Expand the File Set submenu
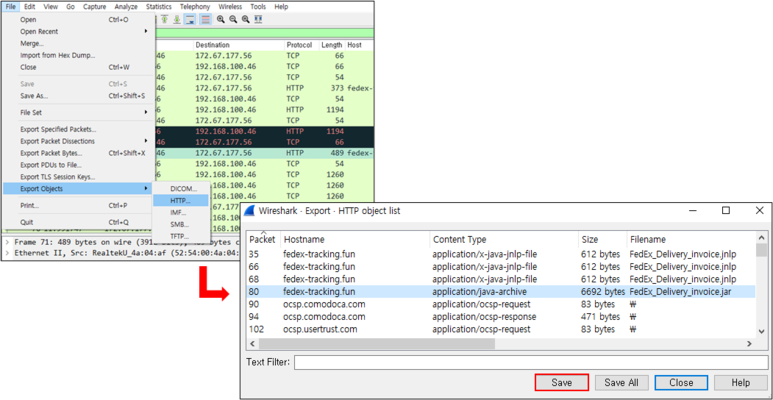The image size is (773, 400). click(x=79, y=112)
